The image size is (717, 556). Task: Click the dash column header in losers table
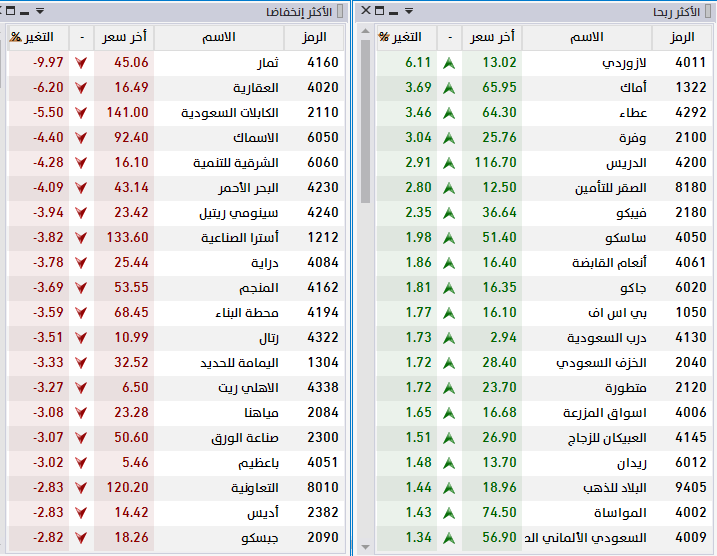pyautogui.click(x=82, y=37)
